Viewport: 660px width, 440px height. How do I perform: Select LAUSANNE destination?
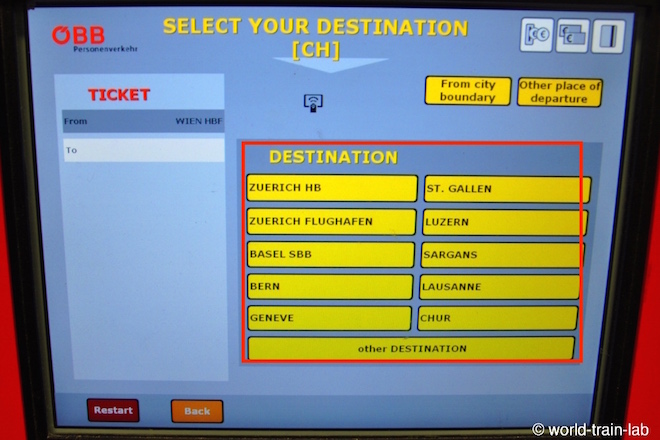tap(500, 286)
